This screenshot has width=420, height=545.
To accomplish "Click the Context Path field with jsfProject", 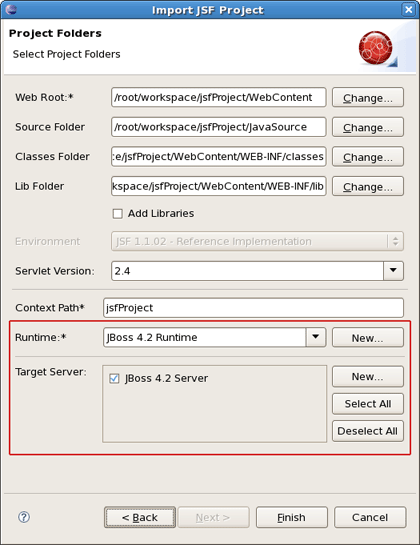I will coord(253,308).
